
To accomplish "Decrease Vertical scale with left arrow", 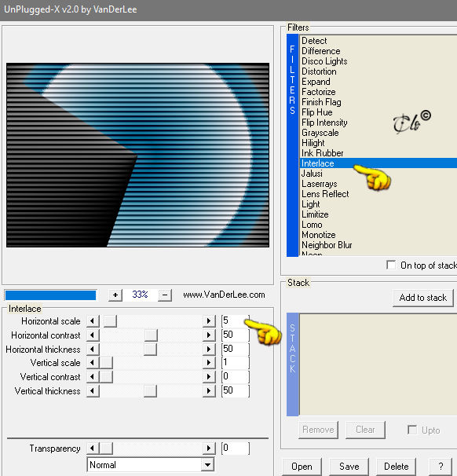I will (x=93, y=363).
